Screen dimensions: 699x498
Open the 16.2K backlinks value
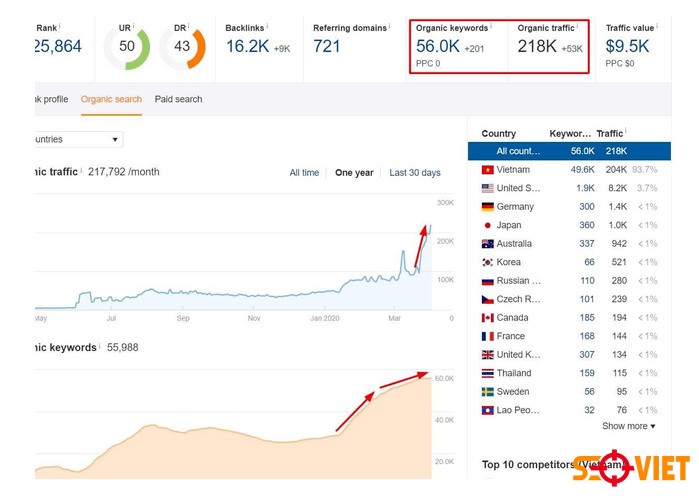[x=247, y=46]
